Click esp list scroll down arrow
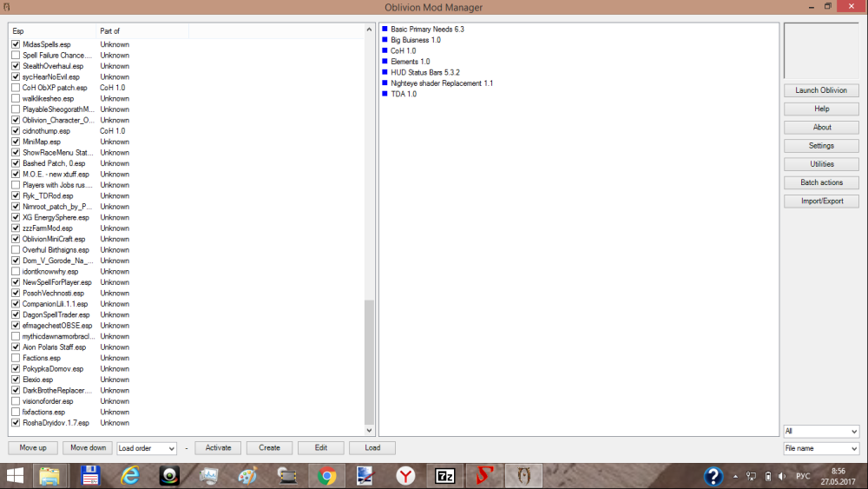This screenshot has height=489, width=868. (369, 430)
